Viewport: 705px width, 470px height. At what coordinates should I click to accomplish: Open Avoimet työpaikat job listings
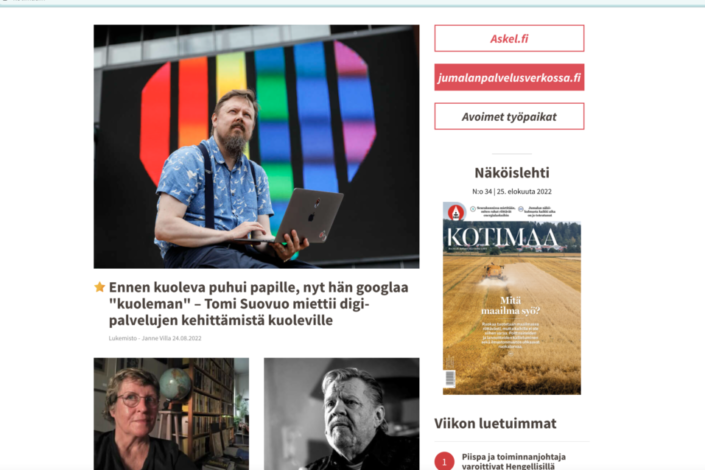click(x=509, y=116)
